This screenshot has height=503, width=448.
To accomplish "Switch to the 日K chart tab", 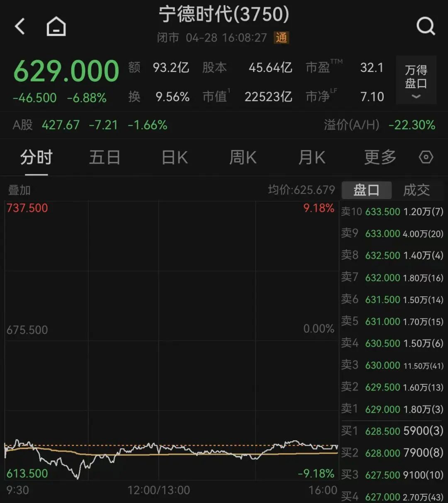I will click(174, 158).
